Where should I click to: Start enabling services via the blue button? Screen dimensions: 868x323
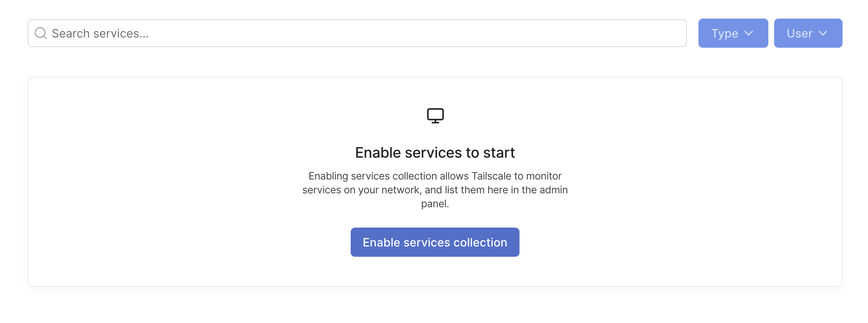tap(435, 242)
